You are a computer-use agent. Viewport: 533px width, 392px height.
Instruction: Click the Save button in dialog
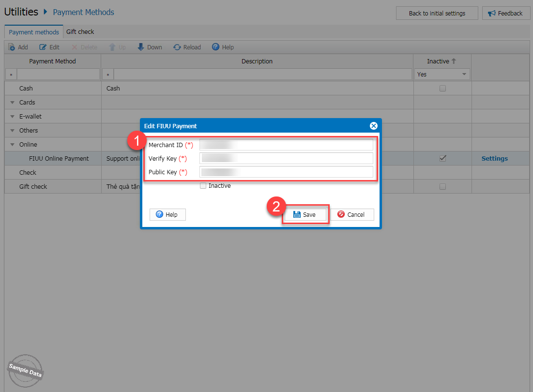[x=305, y=214]
